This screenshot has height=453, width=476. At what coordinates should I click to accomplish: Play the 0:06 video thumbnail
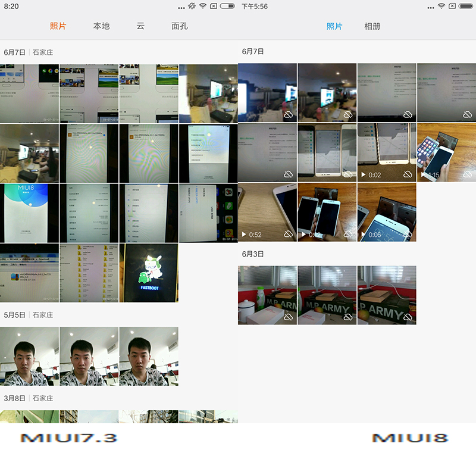point(387,213)
